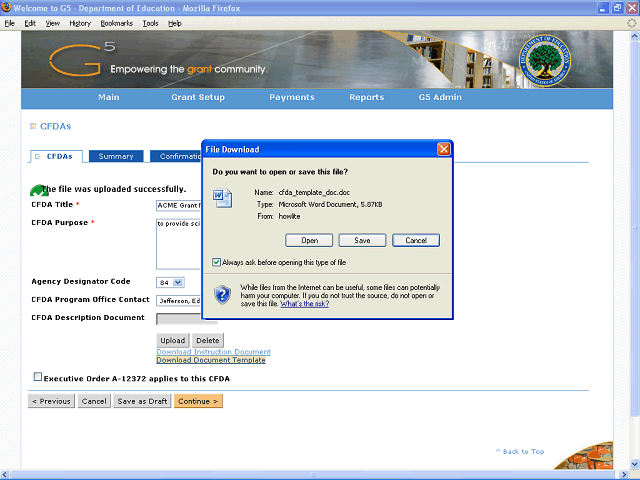The image size is (640, 480).
Task: Click the G5 logo in the banner
Action: coord(82,60)
